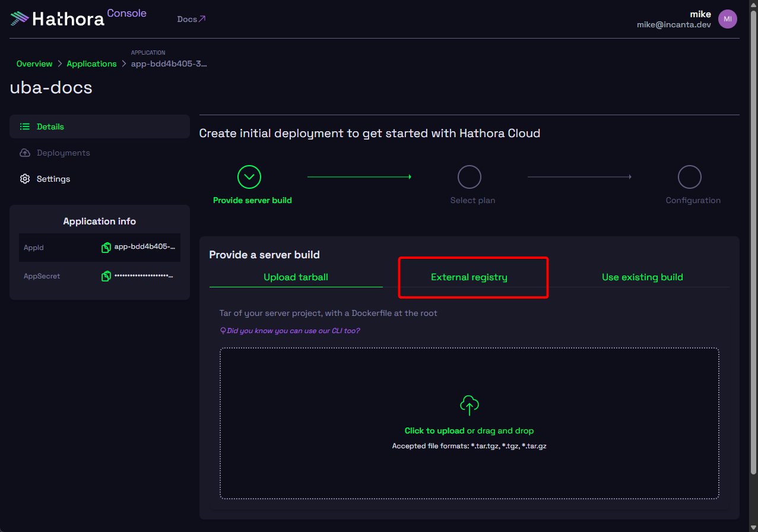Select the Upload tarball tab

296,277
